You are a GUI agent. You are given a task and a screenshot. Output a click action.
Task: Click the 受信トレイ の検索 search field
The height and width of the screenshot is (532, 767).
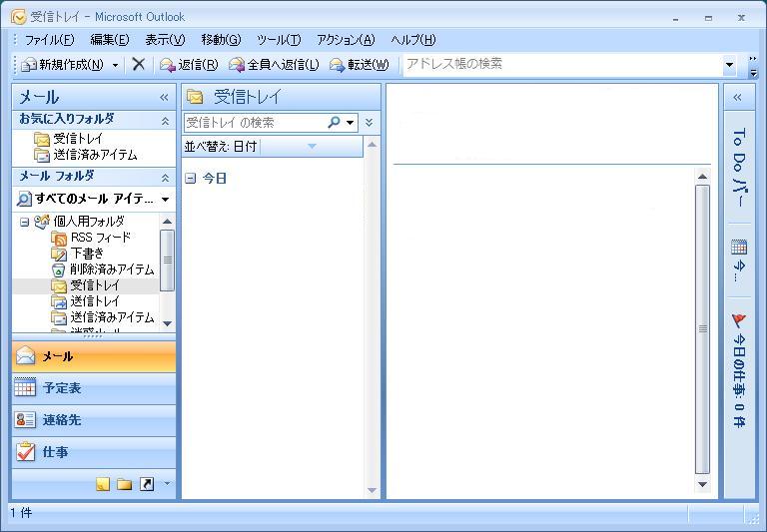pos(255,122)
